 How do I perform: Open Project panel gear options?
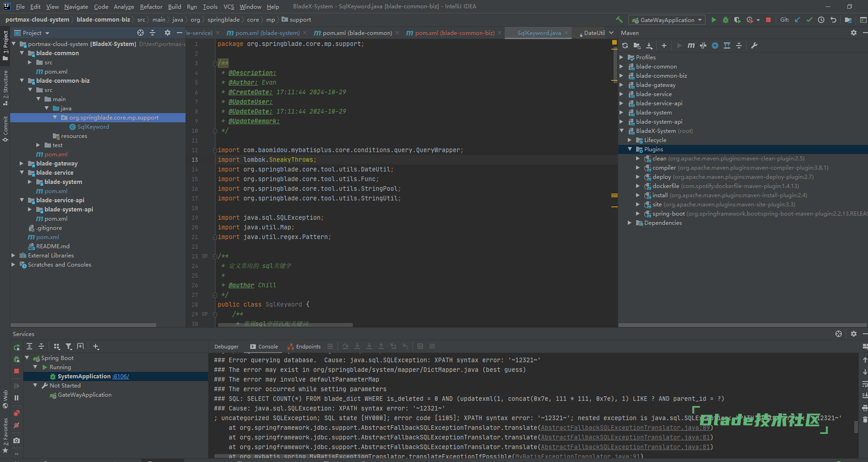point(168,33)
